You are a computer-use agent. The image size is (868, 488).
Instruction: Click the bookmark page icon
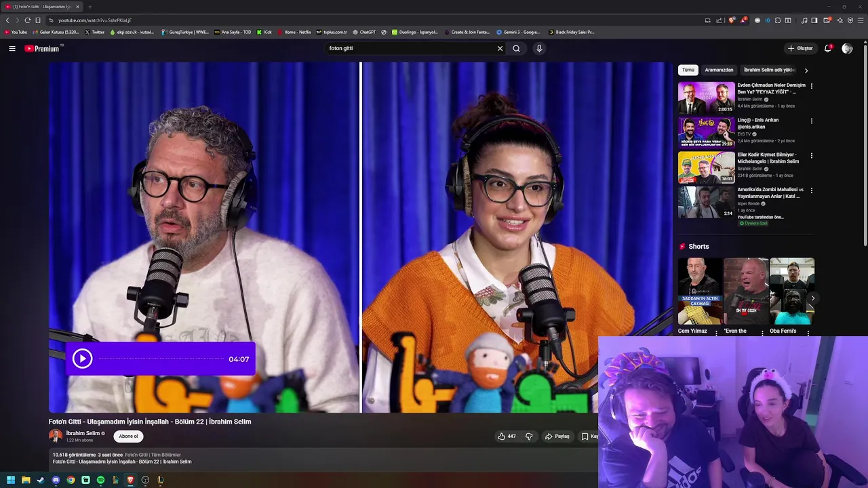tap(38, 20)
